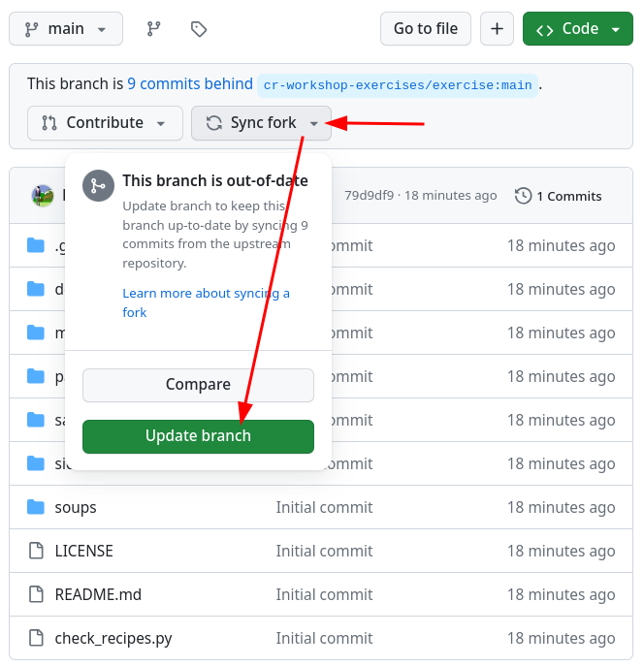Image resolution: width=644 pixels, height=666 pixels.
Task: Follow the 9 commits behind link
Action: click(x=189, y=84)
